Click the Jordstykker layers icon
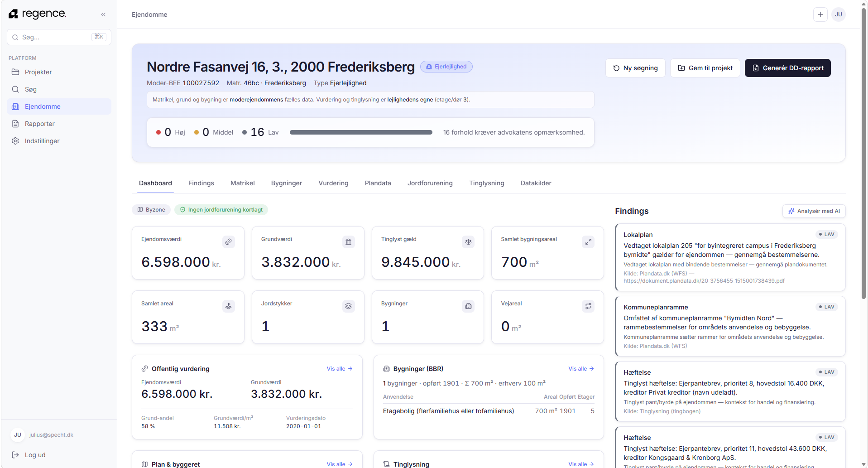The height and width of the screenshot is (468, 868). click(348, 306)
